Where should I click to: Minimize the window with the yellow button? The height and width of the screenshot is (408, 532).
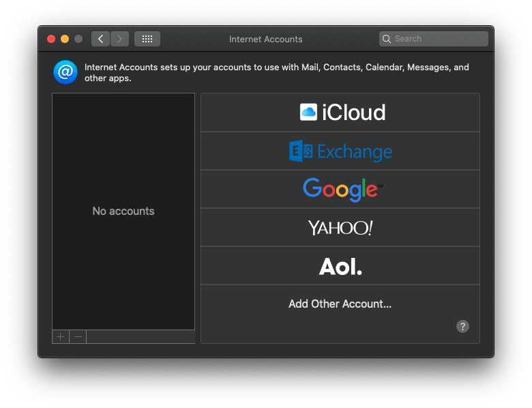(x=65, y=39)
